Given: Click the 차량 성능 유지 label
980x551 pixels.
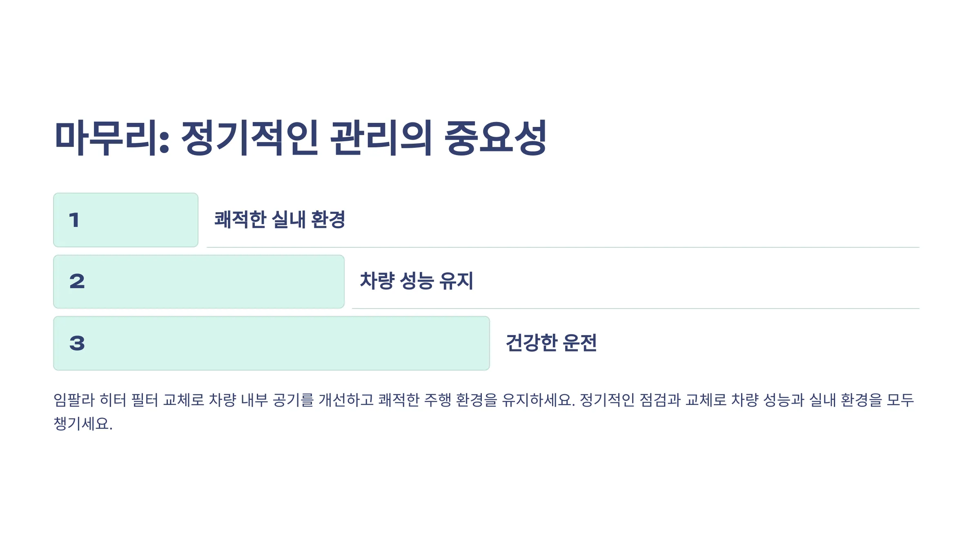Looking at the screenshot, I should (416, 281).
